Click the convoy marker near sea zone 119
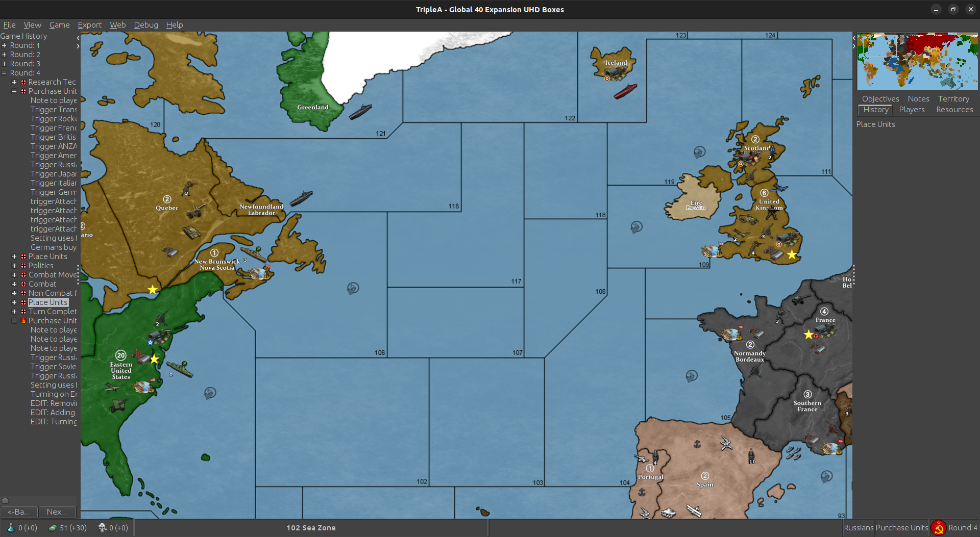The width and height of the screenshot is (980, 537). click(699, 152)
